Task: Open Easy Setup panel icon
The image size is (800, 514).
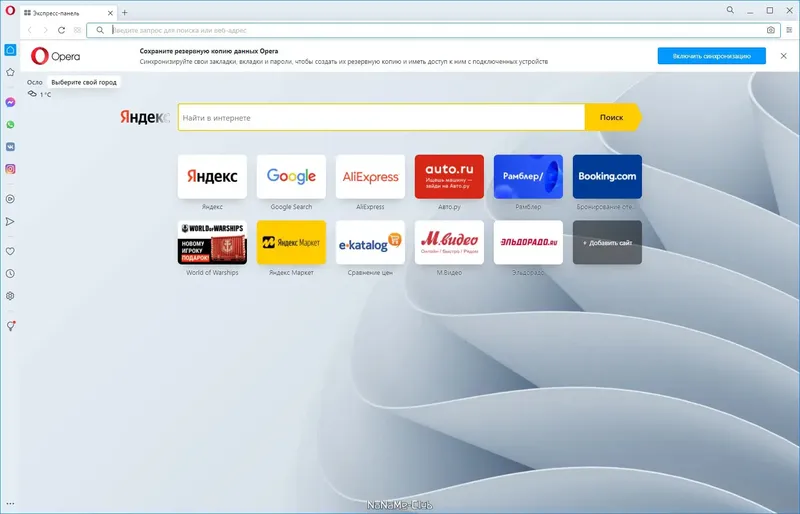Action: coord(789,30)
